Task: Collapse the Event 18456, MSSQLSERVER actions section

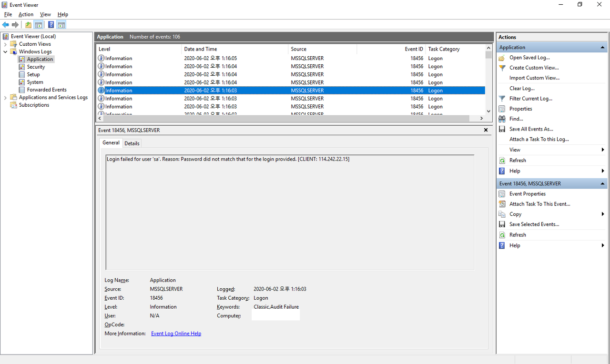Action: coord(603,184)
